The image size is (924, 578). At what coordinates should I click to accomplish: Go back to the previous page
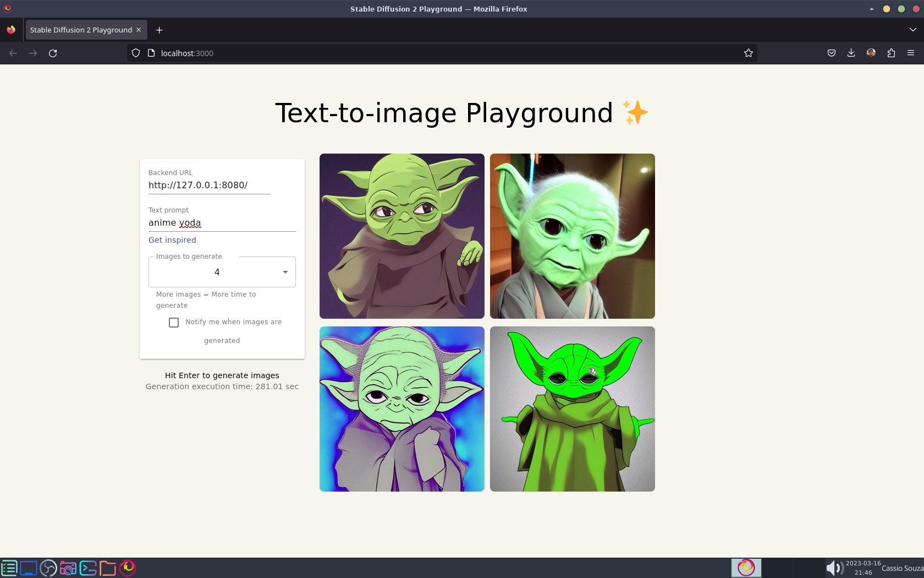coord(13,53)
